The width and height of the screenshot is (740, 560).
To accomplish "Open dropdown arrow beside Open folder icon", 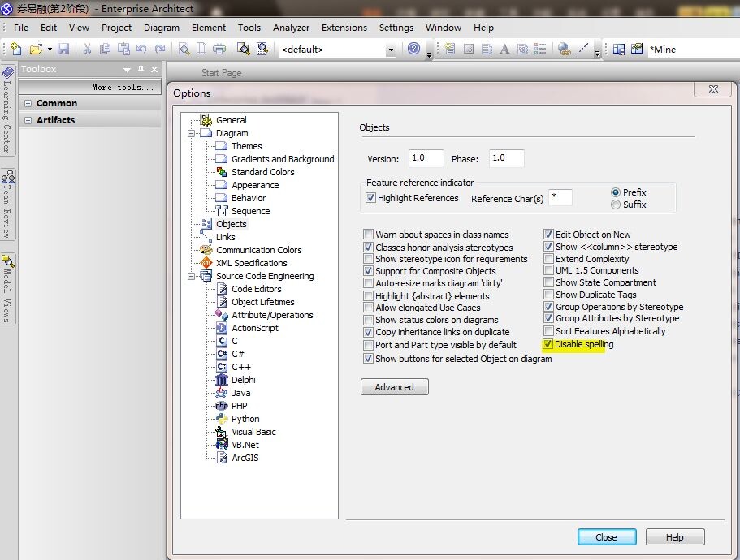I will 50,49.
